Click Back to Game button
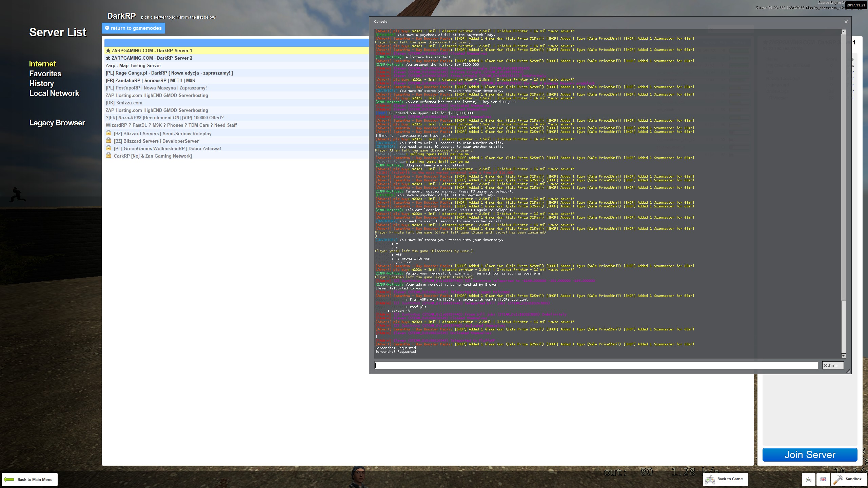This screenshot has width=868, height=488. coord(725,479)
